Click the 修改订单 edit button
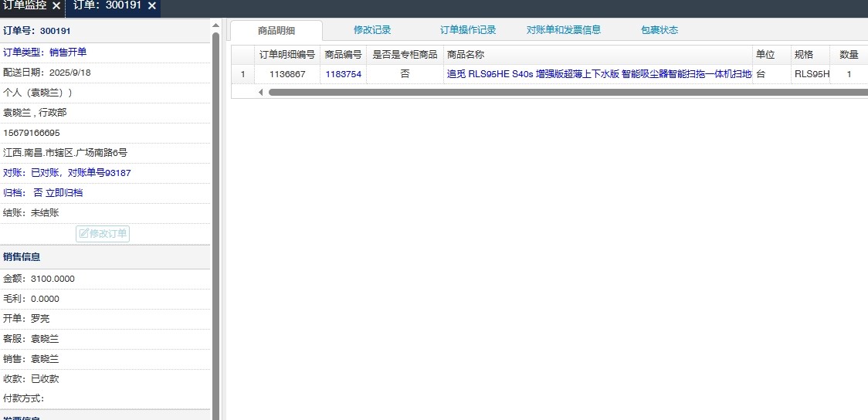868x420 pixels. (103, 233)
